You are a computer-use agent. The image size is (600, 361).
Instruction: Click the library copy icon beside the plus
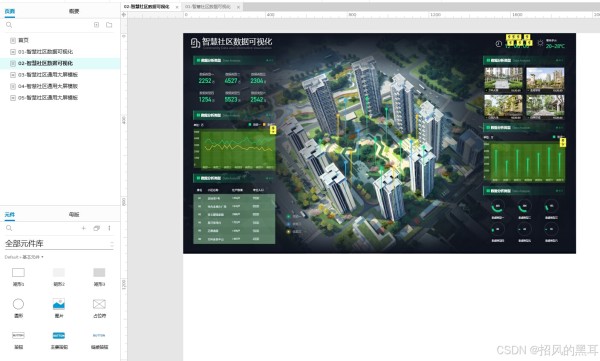coord(96,228)
